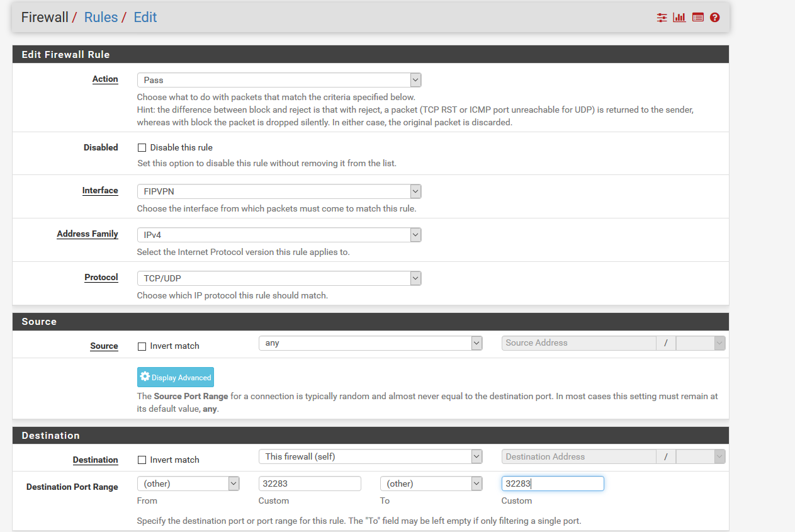Click the Rules breadcrumb link
This screenshot has width=795, height=532.
click(x=101, y=18)
